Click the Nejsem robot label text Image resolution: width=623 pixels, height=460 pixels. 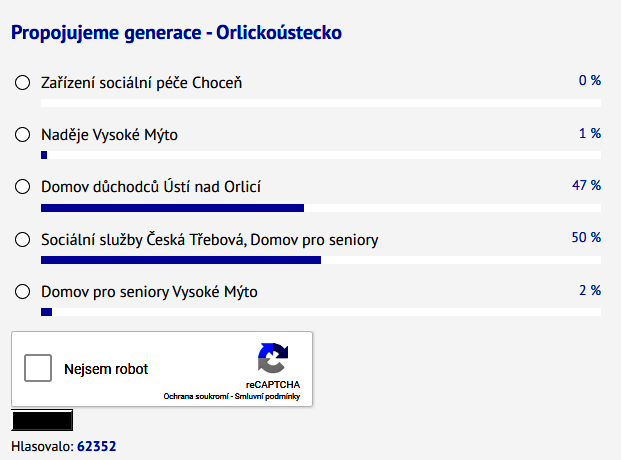[x=106, y=369]
